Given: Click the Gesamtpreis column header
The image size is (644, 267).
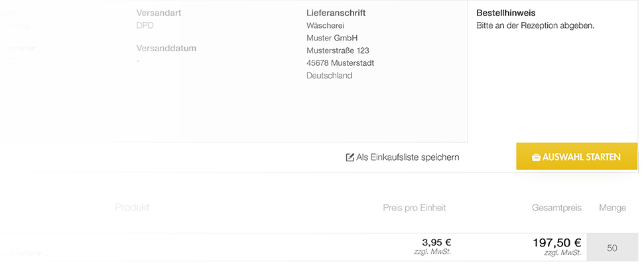Looking at the screenshot, I should pos(556,208).
